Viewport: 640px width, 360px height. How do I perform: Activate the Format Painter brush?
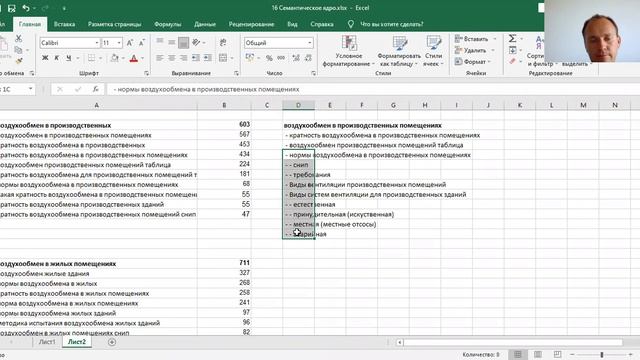[x=18, y=61]
